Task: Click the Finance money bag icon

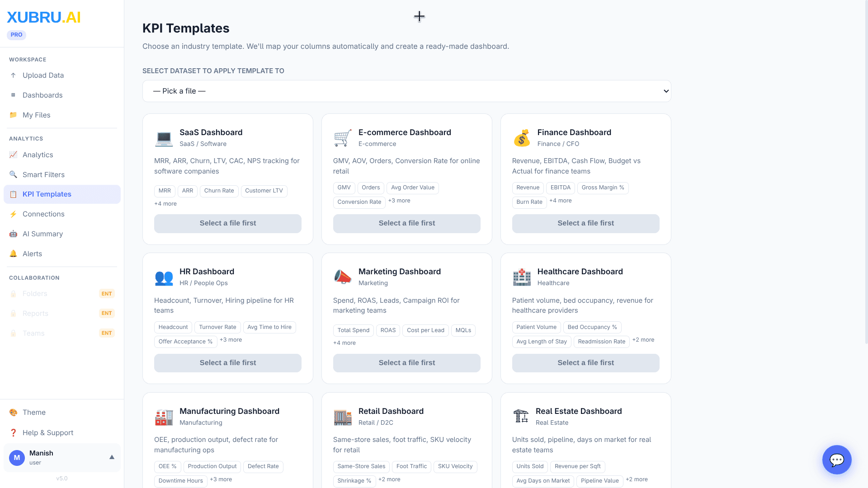Action: point(522,138)
